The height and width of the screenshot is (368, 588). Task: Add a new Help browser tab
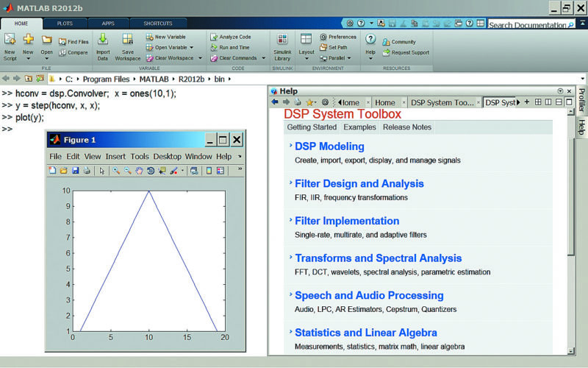click(x=527, y=102)
